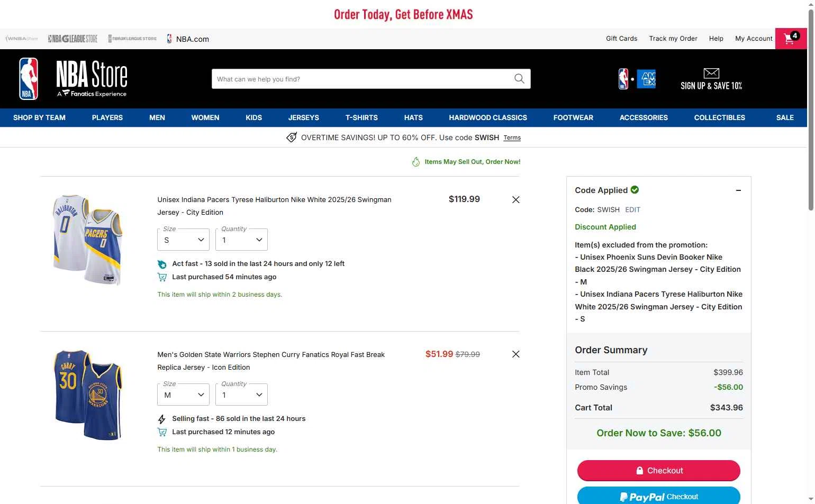
Task: Click the Act fast tag icon
Action: [162, 264]
